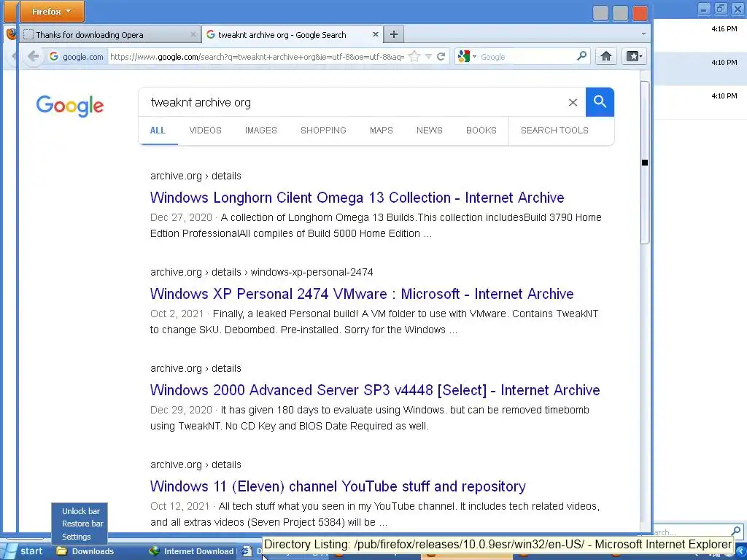Go back with the back arrow button
The height and width of the screenshot is (560, 747).
click(x=33, y=56)
